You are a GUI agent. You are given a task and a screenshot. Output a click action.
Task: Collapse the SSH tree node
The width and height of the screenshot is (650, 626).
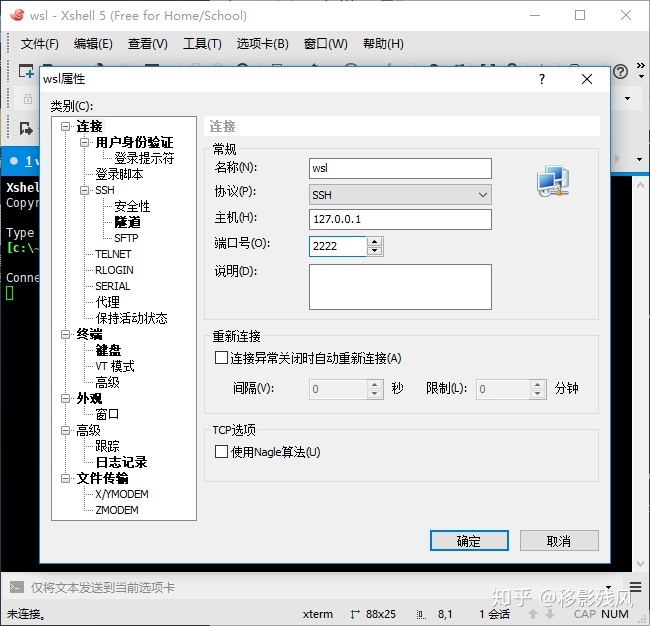point(85,190)
